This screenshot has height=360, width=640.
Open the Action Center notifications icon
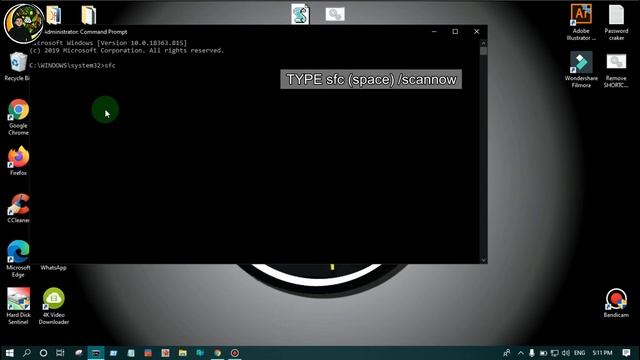pyautogui.click(x=627, y=353)
